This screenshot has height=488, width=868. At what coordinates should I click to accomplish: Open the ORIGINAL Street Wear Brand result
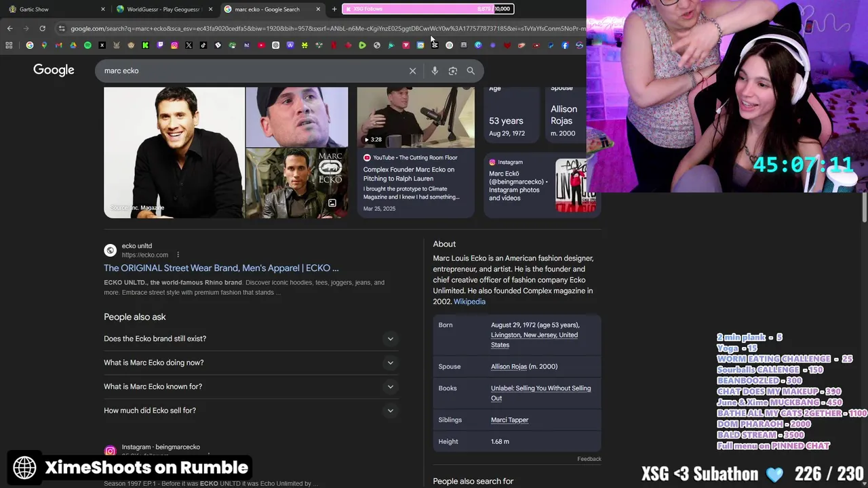tap(221, 268)
